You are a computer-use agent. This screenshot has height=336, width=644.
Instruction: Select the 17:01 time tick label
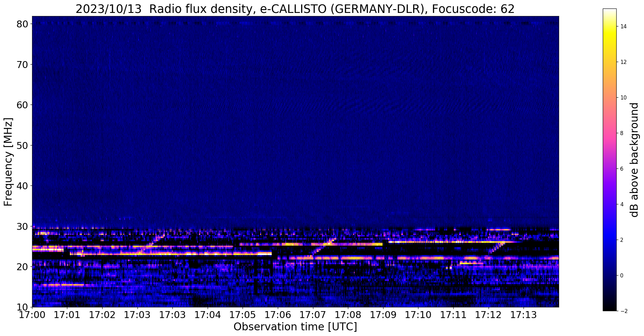67,315
